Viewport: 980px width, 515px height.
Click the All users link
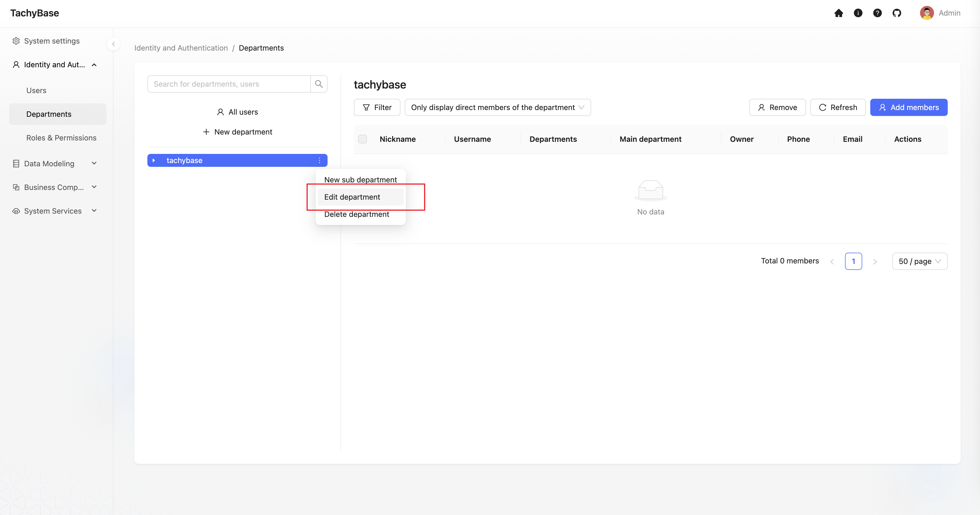237,112
